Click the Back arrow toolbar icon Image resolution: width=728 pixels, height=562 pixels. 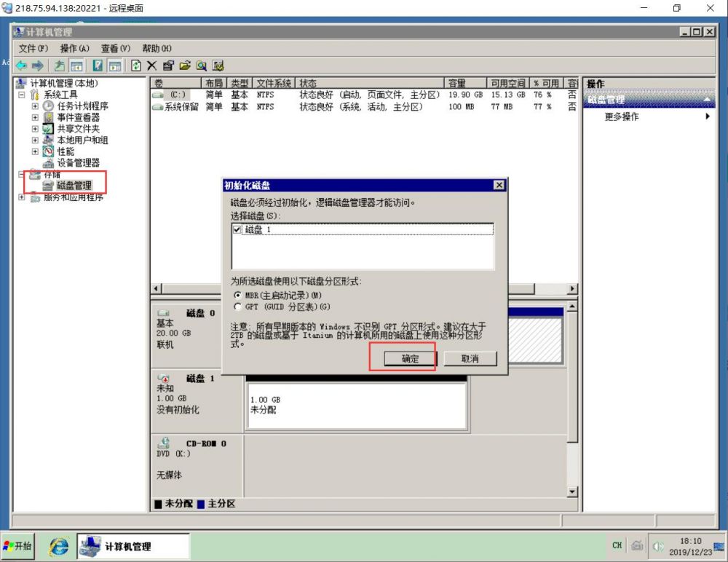pos(21,66)
